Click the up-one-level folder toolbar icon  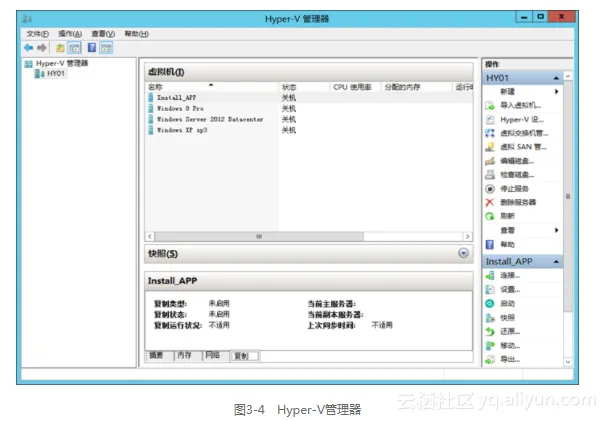[x=60, y=48]
